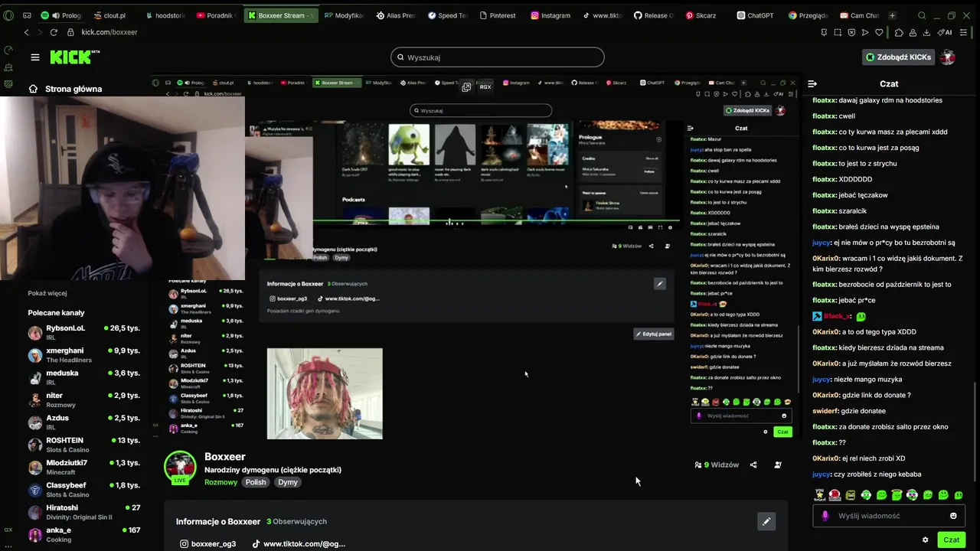Click the kick.com/boxxeer address bar
This screenshot has height=551, width=980.
click(109, 32)
